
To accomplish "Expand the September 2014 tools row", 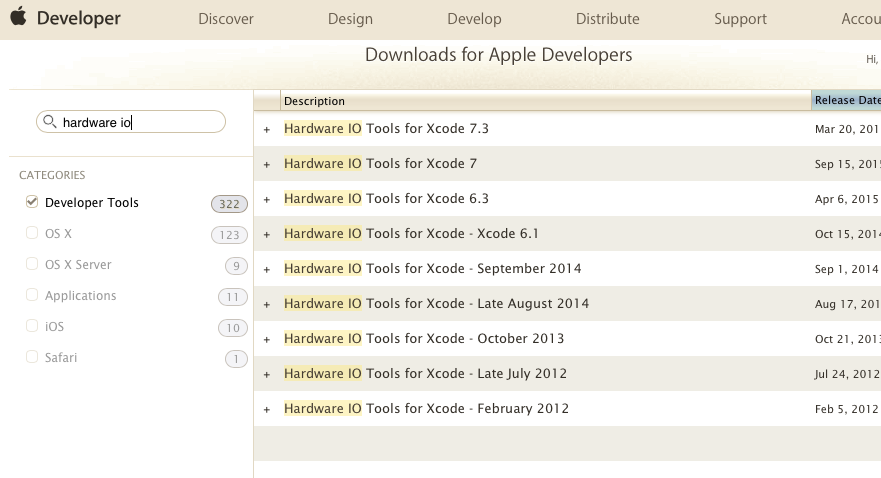I will [267, 270].
